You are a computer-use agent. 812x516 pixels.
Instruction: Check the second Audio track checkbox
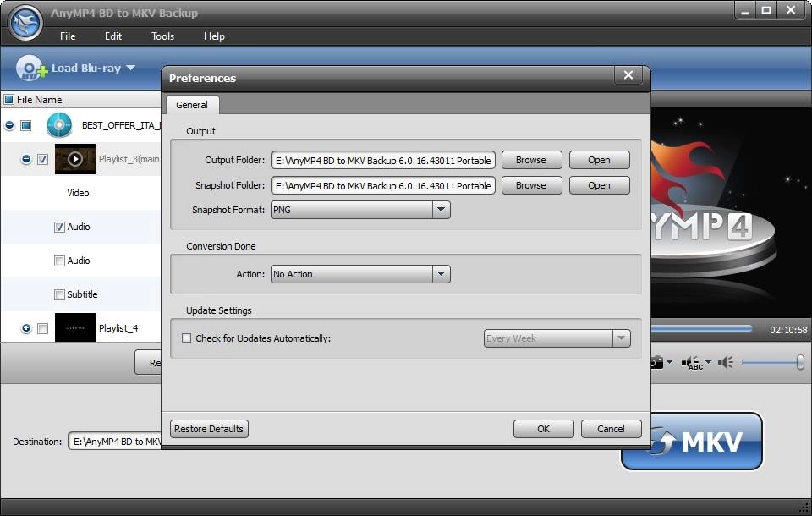(59, 261)
